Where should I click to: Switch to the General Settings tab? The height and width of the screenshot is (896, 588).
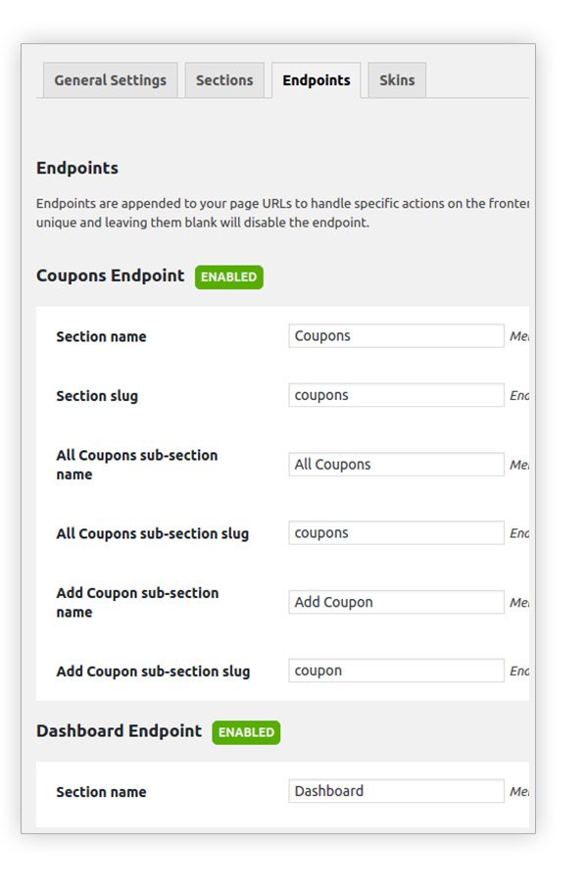tap(110, 80)
